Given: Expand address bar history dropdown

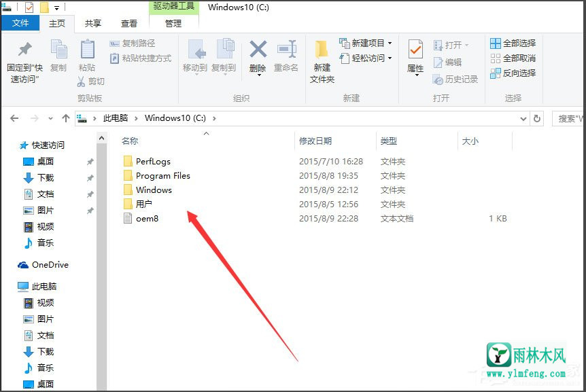Looking at the screenshot, I should tap(523, 119).
